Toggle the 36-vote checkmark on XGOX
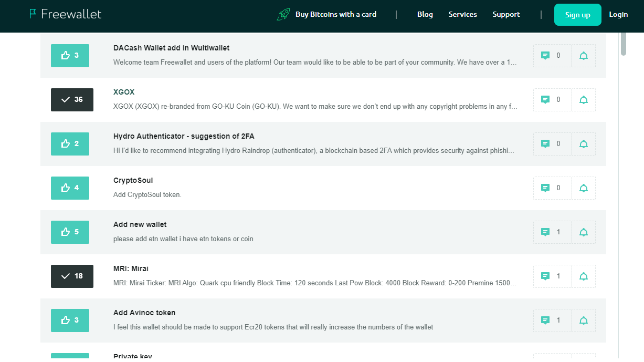The image size is (644, 362). (x=72, y=100)
